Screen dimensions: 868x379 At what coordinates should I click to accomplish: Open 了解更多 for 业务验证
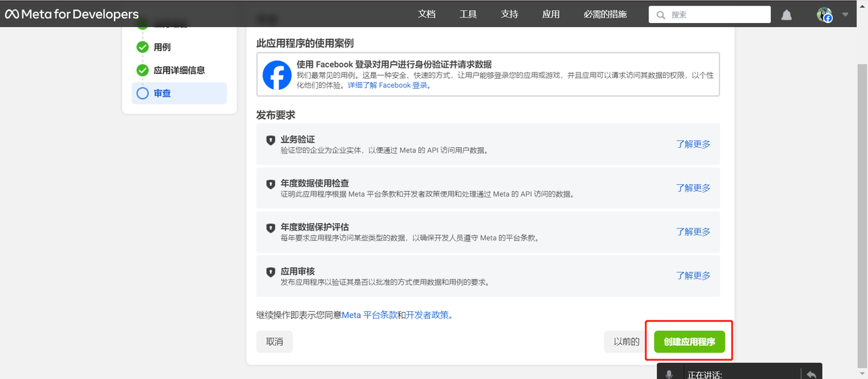tap(693, 144)
